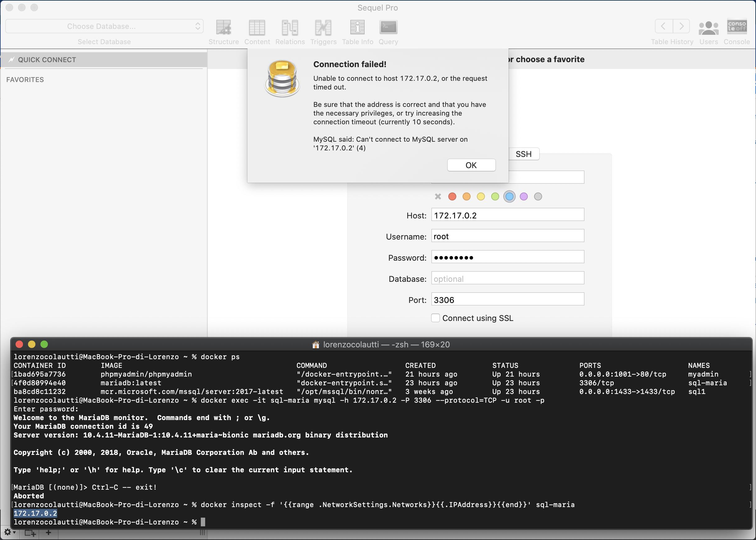The image size is (756, 540).
Task: Choose the orange favorite color
Action: click(x=466, y=196)
